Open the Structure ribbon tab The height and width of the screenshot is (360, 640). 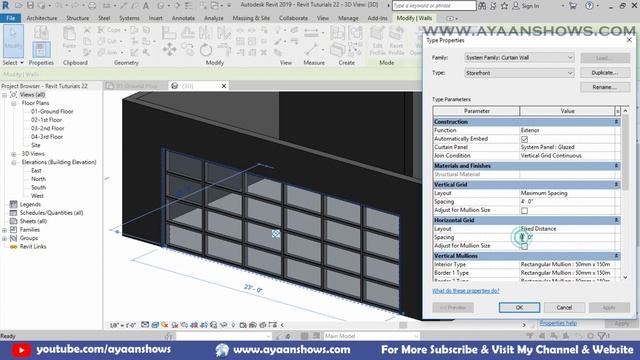tap(78, 18)
